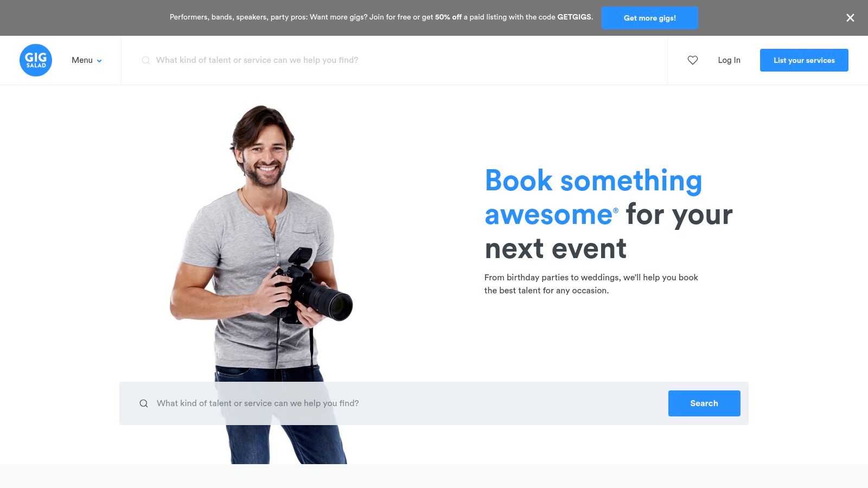Screen dimensions: 868x488
Task: Click the 'Book something awesome' headline
Action: coord(593,197)
